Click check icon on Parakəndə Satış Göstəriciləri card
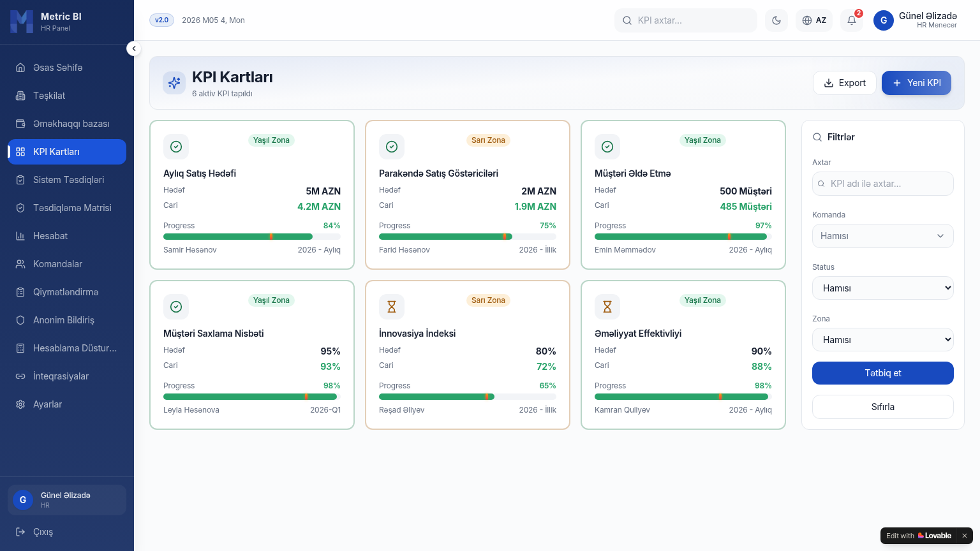Viewport: 980px width, 551px height. [x=392, y=147]
